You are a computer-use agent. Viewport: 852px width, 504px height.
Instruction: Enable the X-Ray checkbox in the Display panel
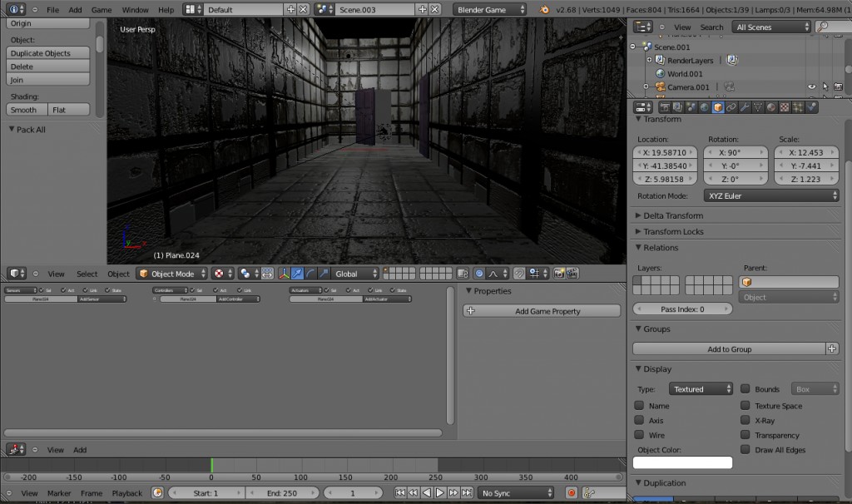click(745, 420)
